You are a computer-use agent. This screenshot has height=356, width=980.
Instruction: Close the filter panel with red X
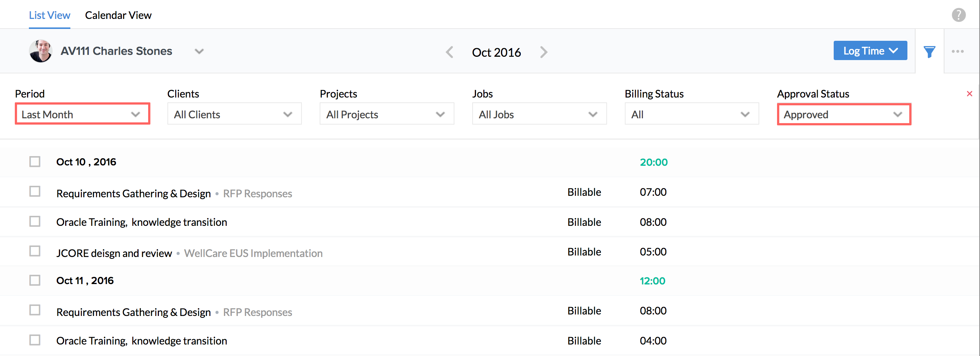click(969, 94)
